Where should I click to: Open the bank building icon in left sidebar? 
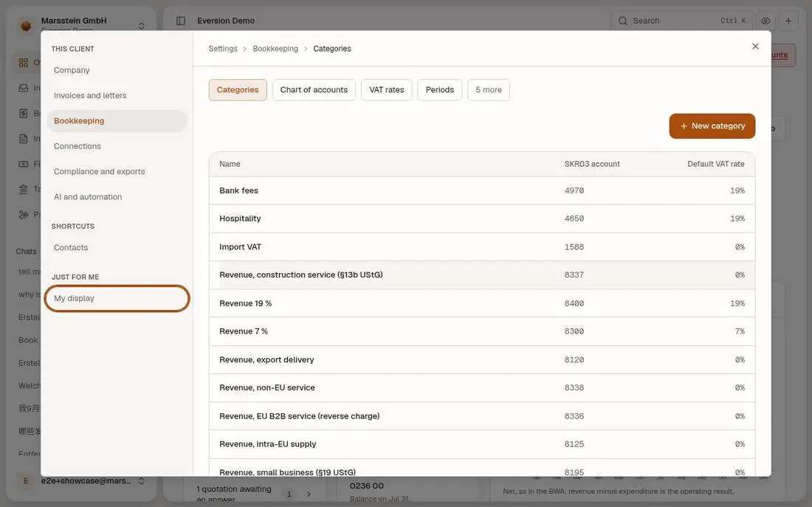tap(24, 190)
